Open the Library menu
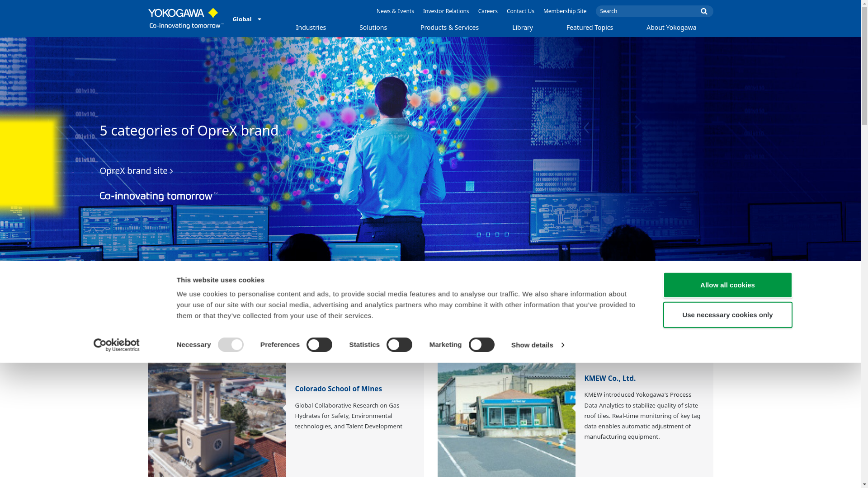 (523, 28)
